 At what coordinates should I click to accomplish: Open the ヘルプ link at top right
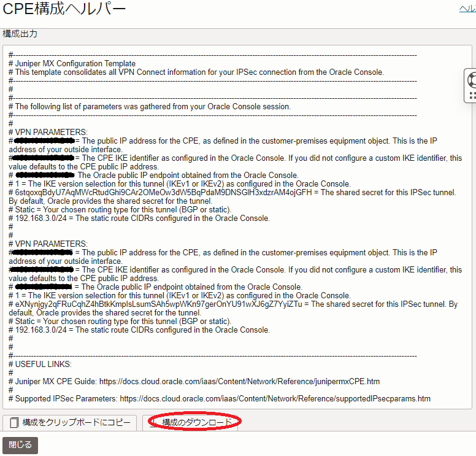tap(467, 9)
